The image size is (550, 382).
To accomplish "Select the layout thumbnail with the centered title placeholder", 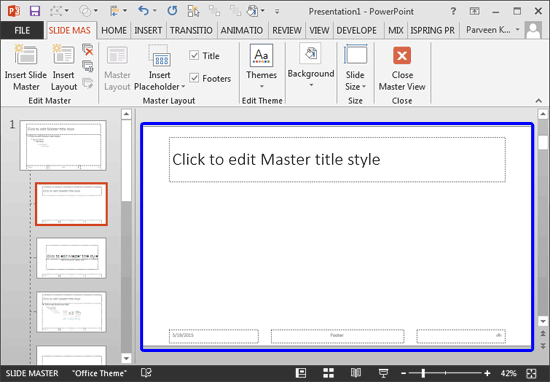I will coord(72,258).
